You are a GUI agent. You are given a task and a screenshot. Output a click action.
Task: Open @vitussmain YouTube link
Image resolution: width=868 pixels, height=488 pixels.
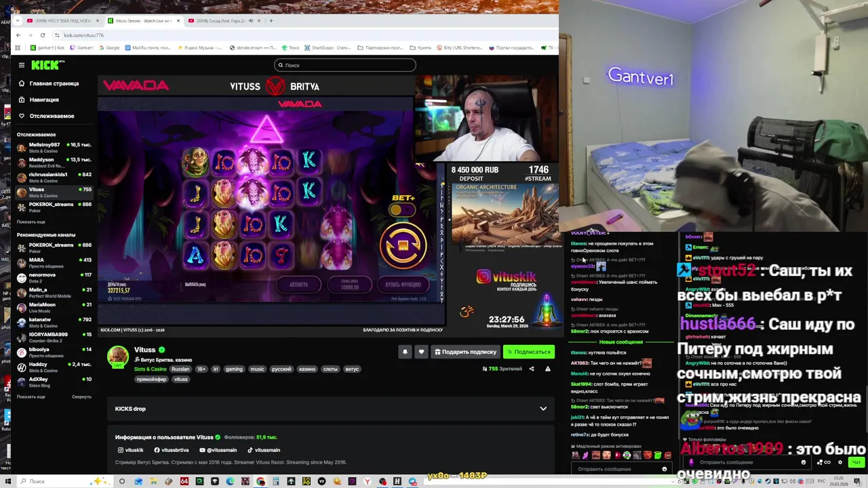pyautogui.click(x=218, y=450)
